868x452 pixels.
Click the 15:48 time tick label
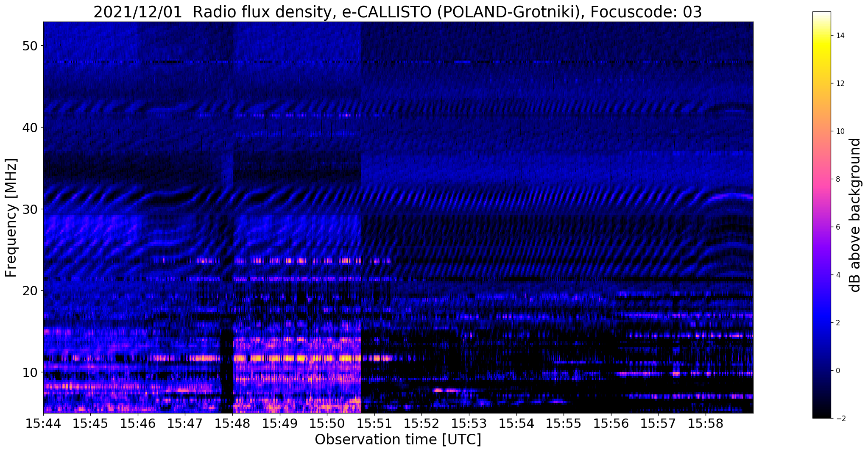pyautogui.click(x=232, y=423)
